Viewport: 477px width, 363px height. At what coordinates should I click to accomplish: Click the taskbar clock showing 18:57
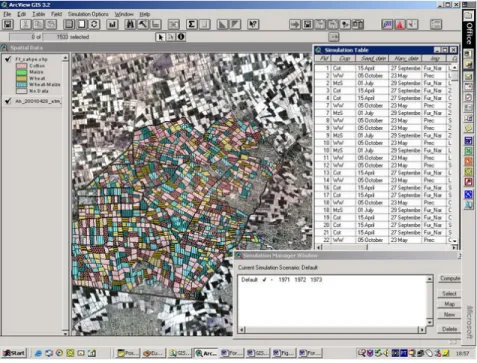pyautogui.click(x=462, y=353)
